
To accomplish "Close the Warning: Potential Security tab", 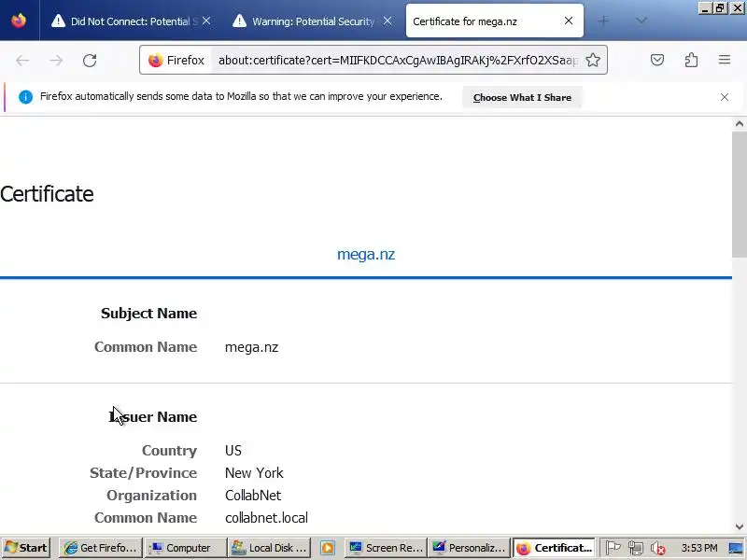I will point(388,21).
